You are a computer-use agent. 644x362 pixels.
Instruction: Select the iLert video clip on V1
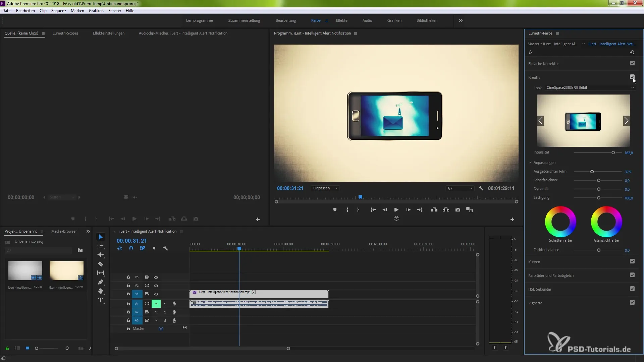[x=259, y=294]
